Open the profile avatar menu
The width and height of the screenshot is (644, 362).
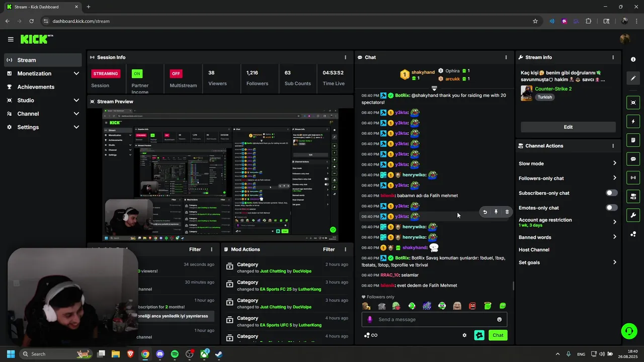pos(625,39)
